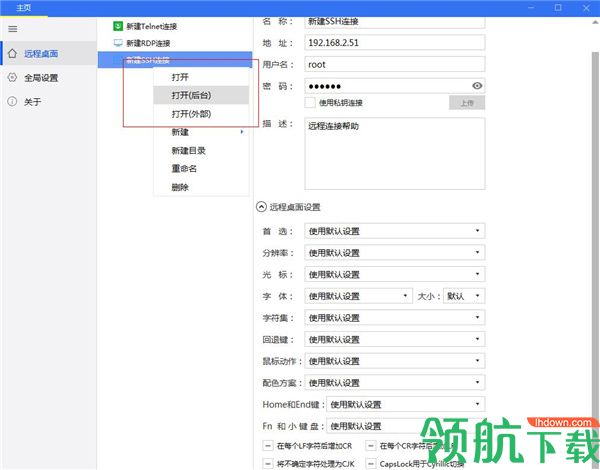Choose 重命名 from the context menu

201,168
